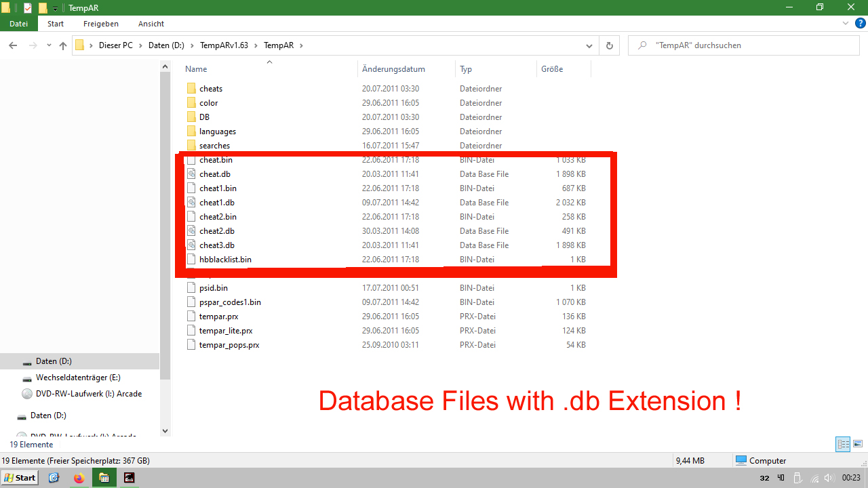Open the recent locations dropdown arrow

(49, 45)
